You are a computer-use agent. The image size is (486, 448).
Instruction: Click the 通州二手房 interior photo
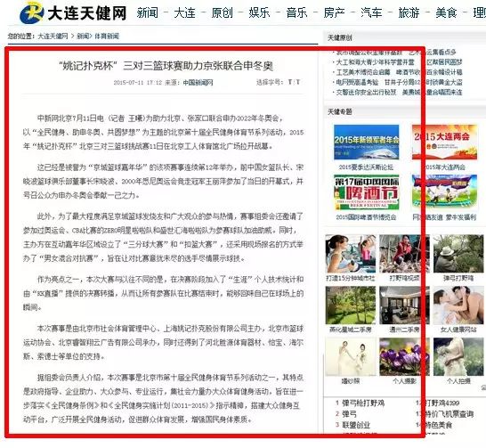point(404,305)
